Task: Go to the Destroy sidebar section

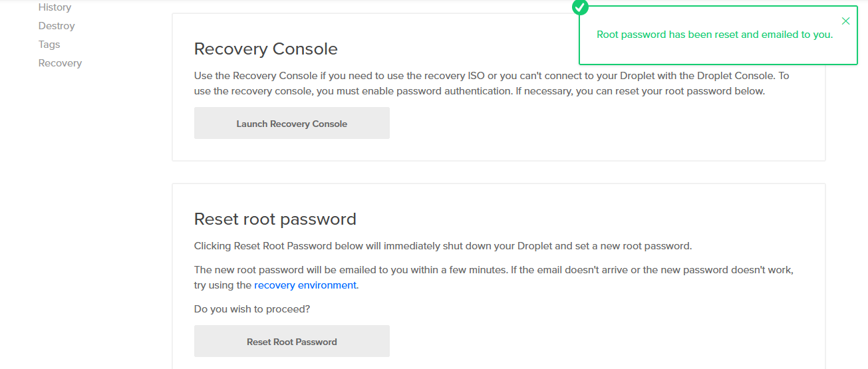Action: point(57,26)
